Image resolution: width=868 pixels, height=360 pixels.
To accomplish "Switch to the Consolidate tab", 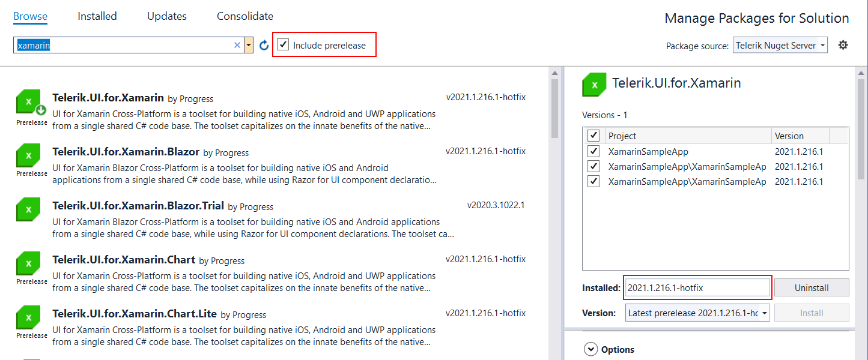I will tap(245, 16).
